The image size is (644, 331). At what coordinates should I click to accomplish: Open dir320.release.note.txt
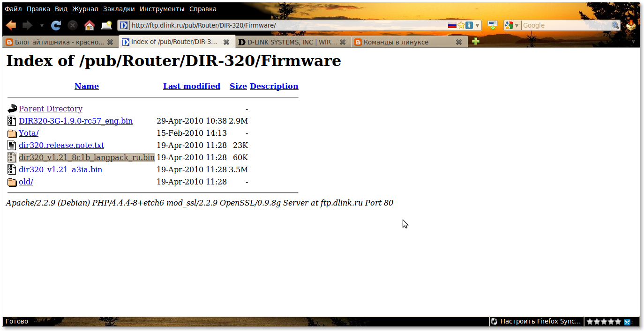tap(61, 145)
